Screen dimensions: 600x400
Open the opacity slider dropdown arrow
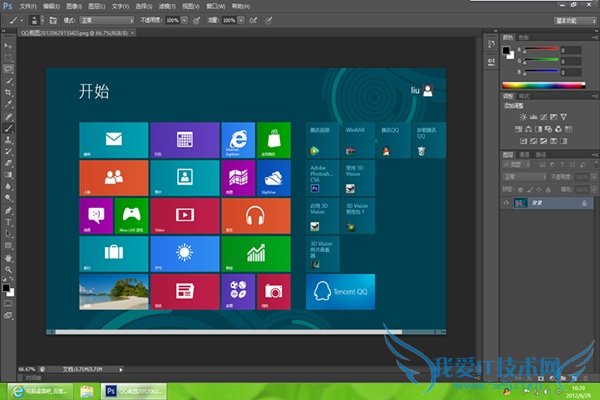184,20
